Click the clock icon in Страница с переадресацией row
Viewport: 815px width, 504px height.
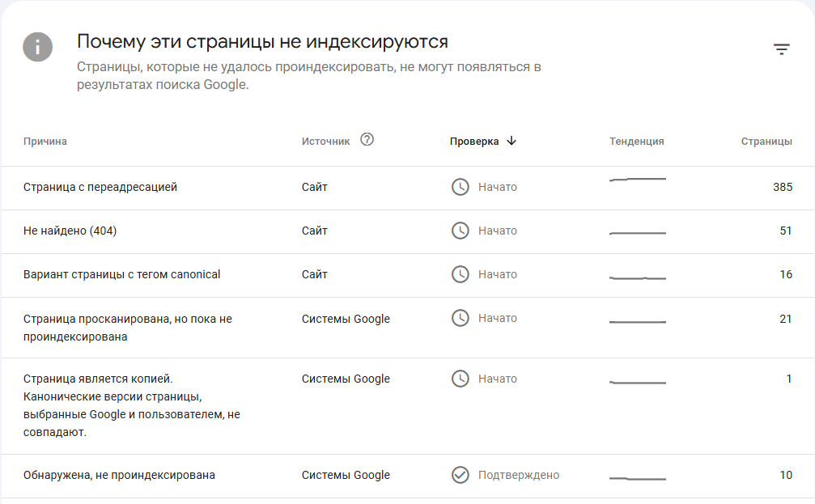[460, 187]
